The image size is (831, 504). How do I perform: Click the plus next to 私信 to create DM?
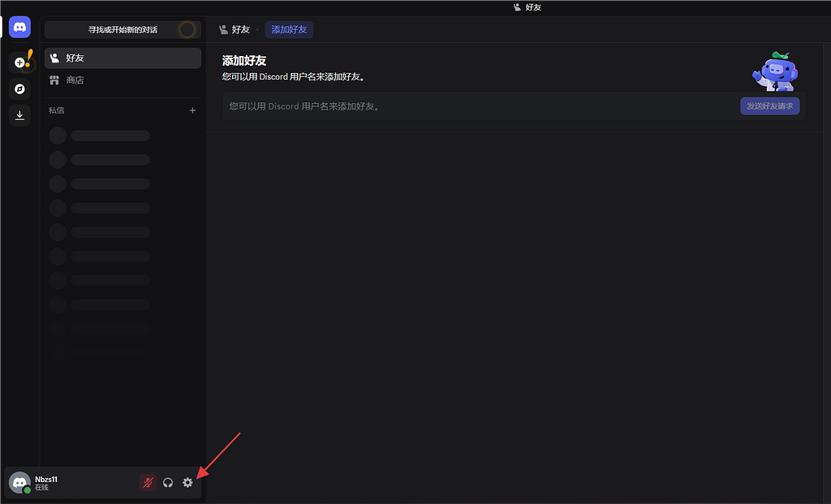coord(192,110)
